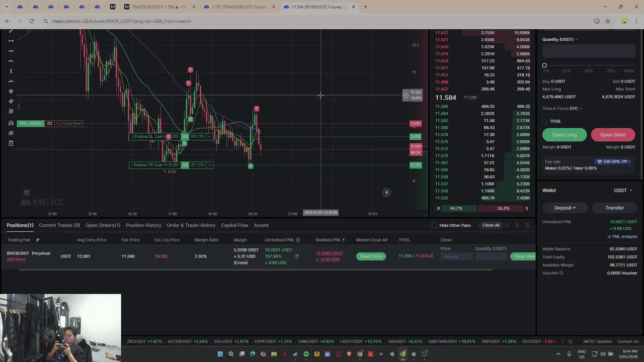Click the plus icon at crosshair price
644x362 pixels.
click(406, 95)
